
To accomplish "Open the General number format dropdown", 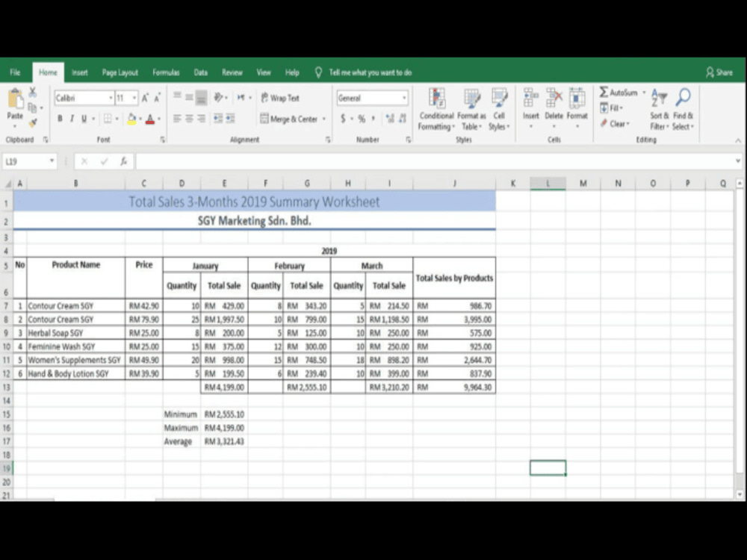I will point(404,98).
